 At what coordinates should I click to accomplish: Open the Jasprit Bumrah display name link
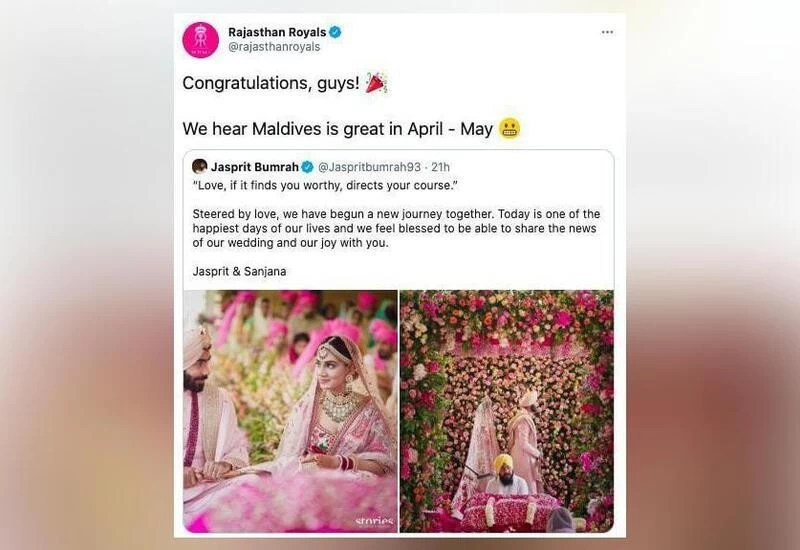point(255,167)
